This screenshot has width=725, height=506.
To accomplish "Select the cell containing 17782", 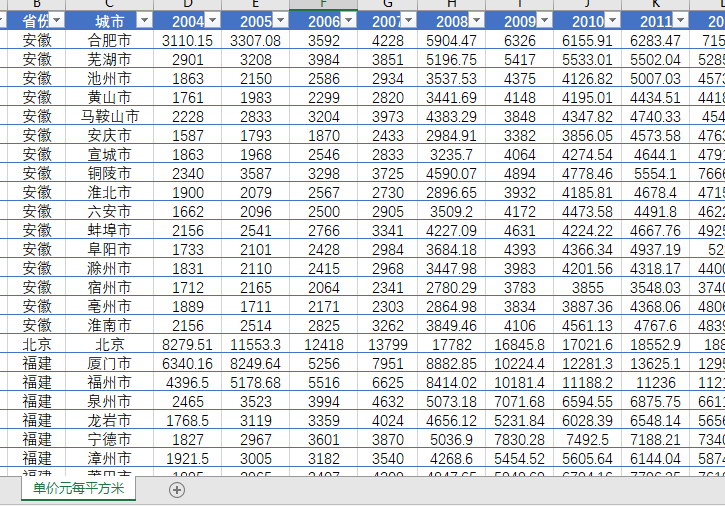I will coord(451,344).
